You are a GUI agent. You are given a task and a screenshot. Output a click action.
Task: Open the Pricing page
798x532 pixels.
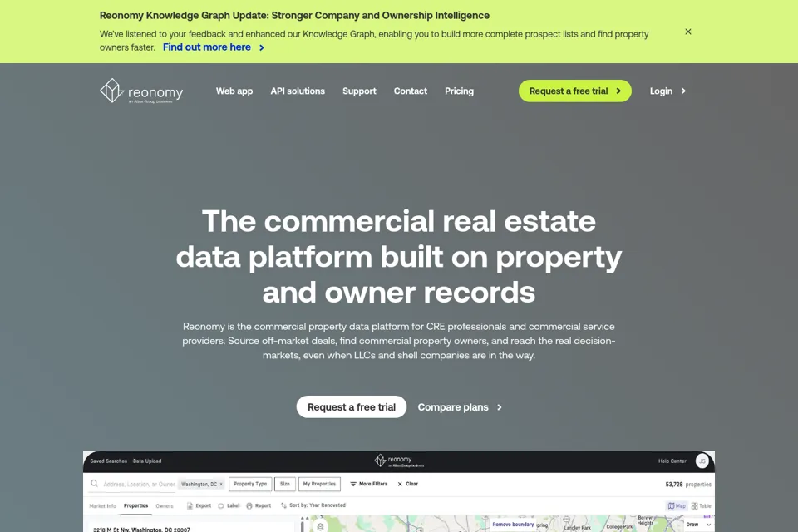(x=459, y=91)
